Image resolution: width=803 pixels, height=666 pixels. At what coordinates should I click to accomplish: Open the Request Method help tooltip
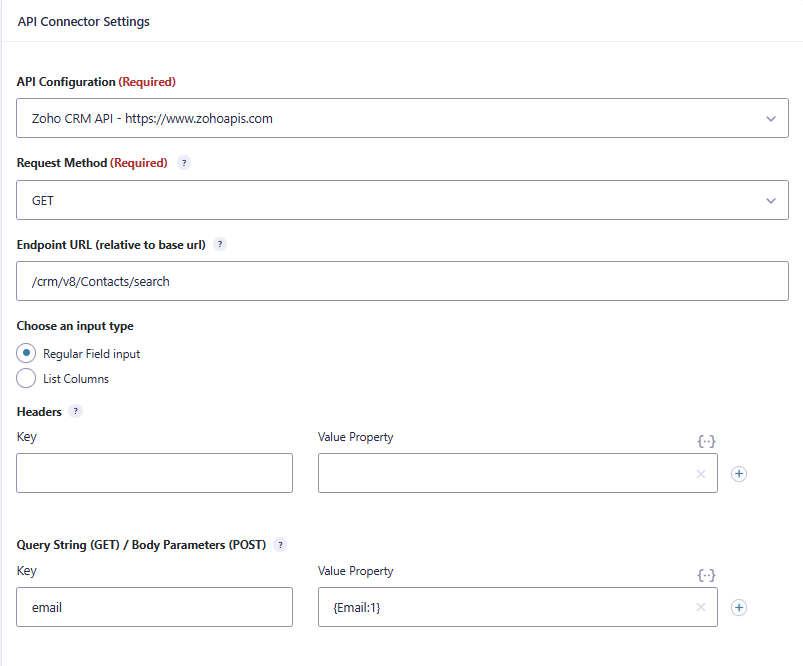[x=183, y=163]
